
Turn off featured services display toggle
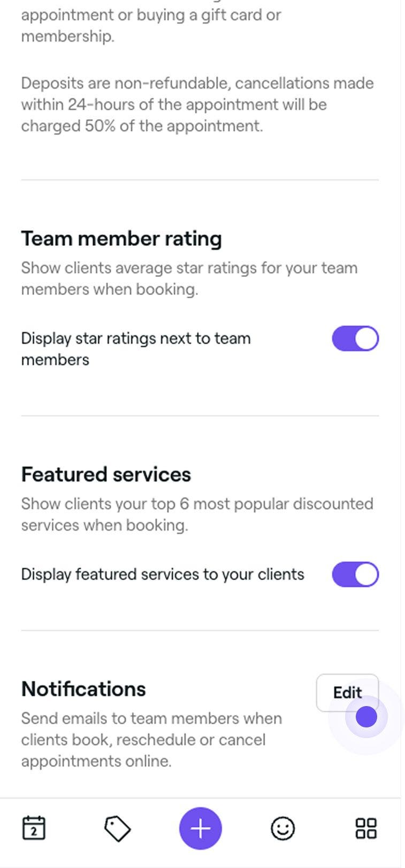click(355, 575)
